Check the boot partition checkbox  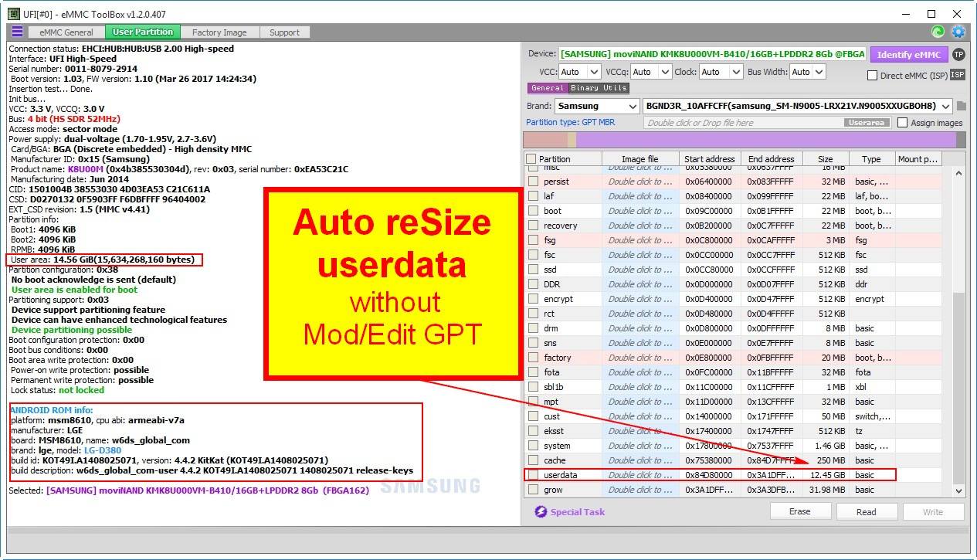(533, 211)
